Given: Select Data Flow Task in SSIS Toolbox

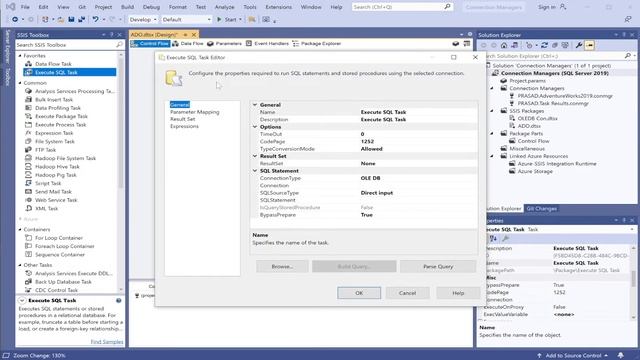Looking at the screenshot, I should 53,64.
